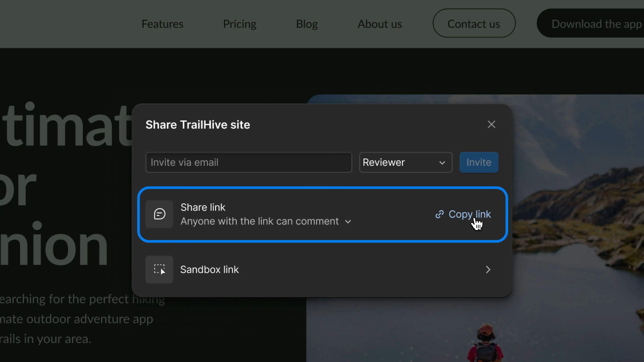This screenshot has width=644, height=362.
Task: Click the Share link comment bubble icon
Action: click(x=159, y=214)
